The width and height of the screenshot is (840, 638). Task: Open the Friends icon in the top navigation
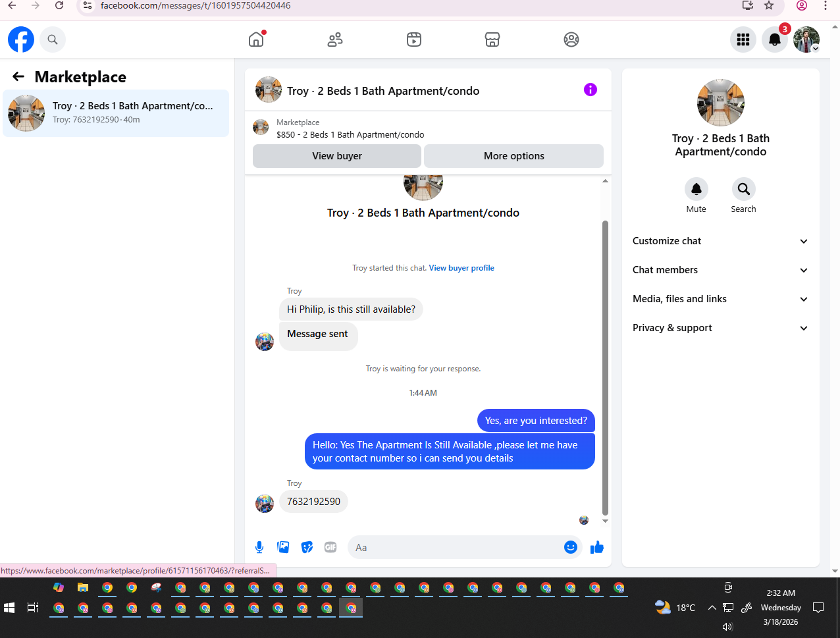[335, 40]
